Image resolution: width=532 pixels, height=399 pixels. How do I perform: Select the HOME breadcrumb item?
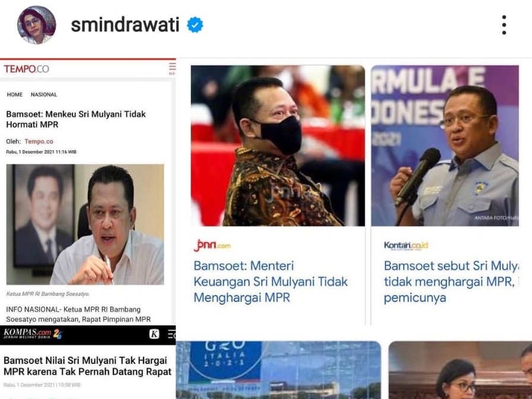pyautogui.click(x=15, y=94)
